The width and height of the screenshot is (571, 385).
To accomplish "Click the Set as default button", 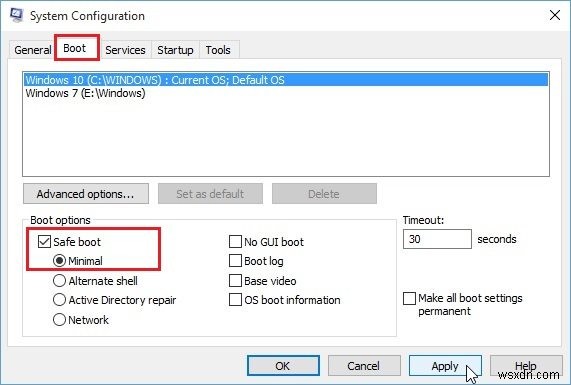I will [x=210, y=194].
